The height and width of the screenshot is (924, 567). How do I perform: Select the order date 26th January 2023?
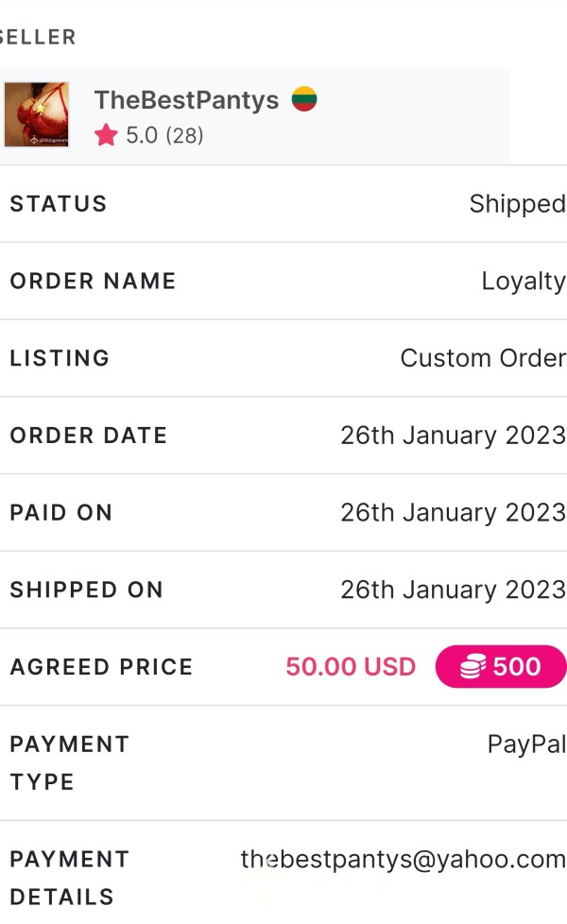coord(453,436)
